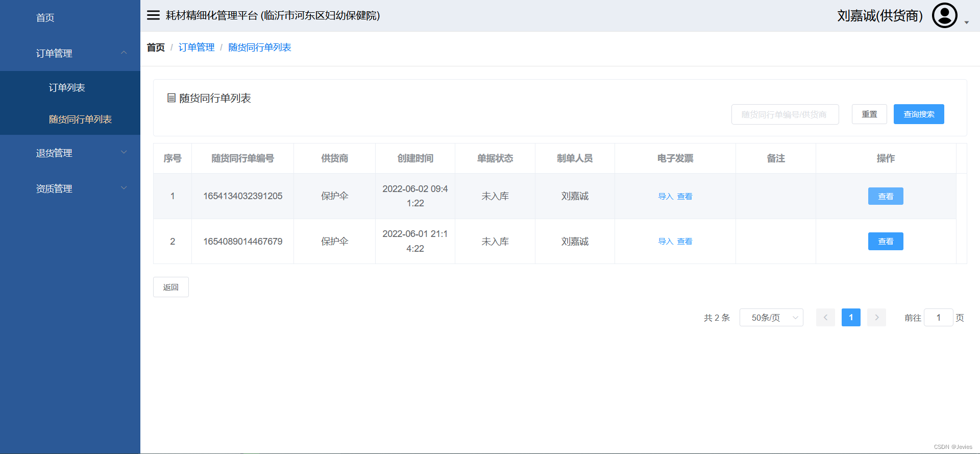Click the 电子发票 column header
The image size is (980, 454).
click(675, 158)
